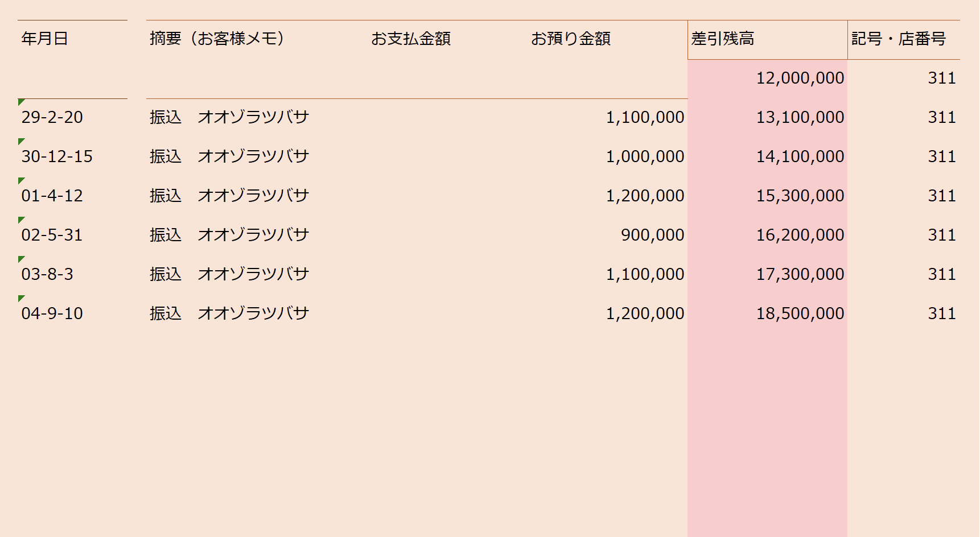Select the opening balance 12,000,000 cell
Screen dimensions: 980x537
(x=767, y=79)
